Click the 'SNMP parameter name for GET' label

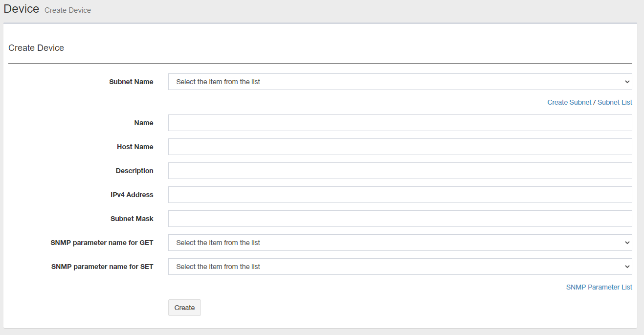tap(102, 243)
